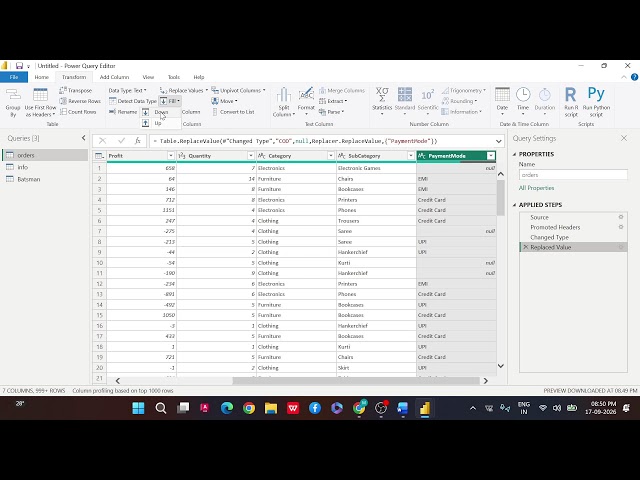Open Quantity column filter dropdown
The width and height of the screenshot is (640, 480).
[x=251, y=156]
